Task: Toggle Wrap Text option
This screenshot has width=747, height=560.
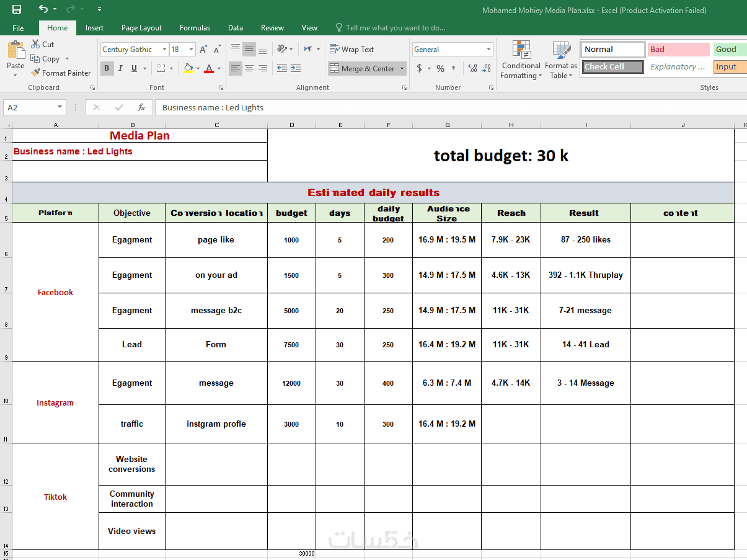Action: pos(351,50)
